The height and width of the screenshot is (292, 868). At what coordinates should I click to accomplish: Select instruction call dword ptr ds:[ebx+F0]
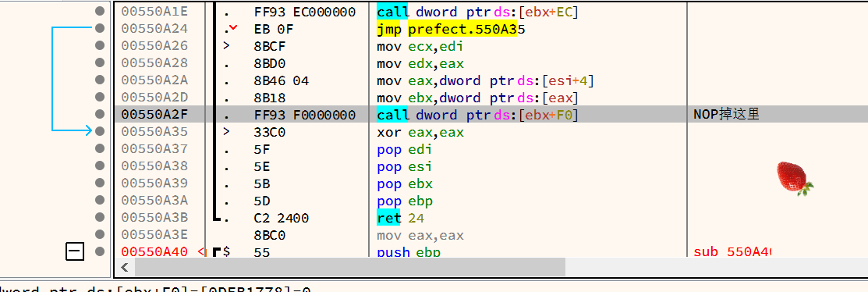477,115
